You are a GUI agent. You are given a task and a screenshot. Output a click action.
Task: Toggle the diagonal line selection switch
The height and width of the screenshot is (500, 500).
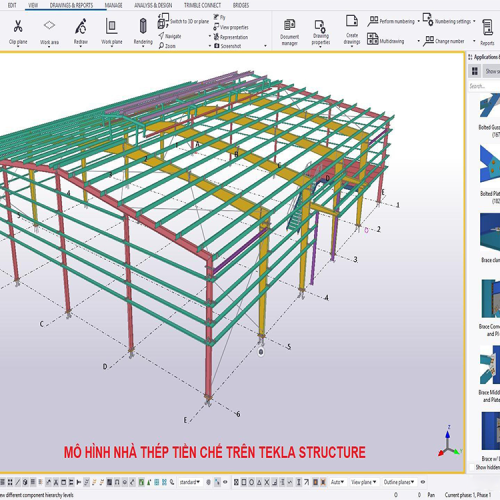click(x=18, y=482)
